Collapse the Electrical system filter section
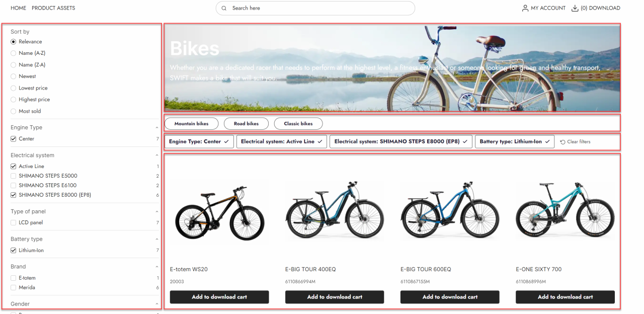644x314 pixels. click(x=157, y=155)
